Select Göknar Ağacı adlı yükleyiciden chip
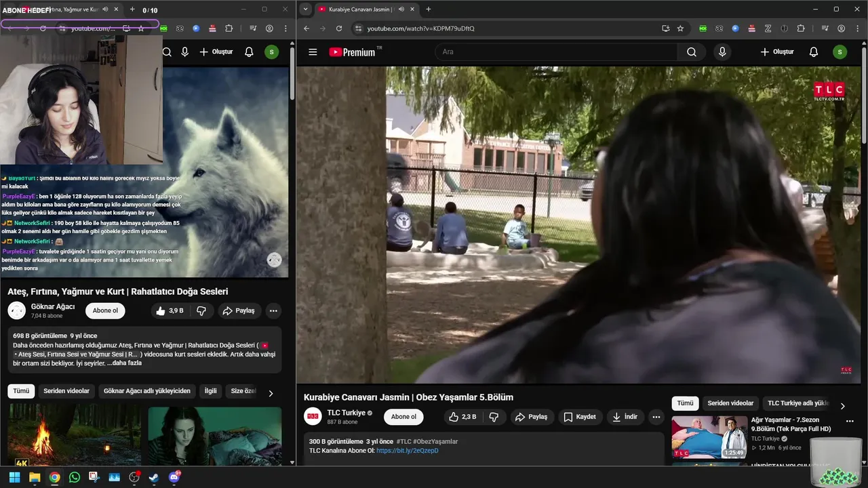 tap(147, 391)
